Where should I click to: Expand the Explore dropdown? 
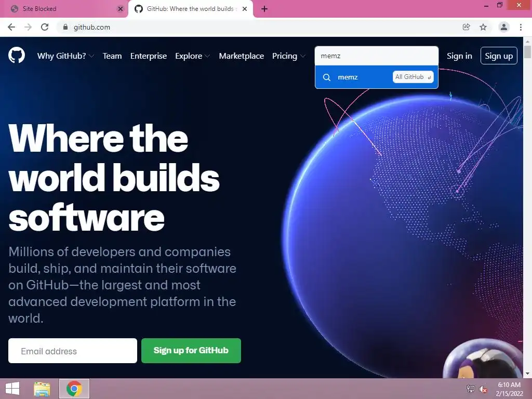192,56
